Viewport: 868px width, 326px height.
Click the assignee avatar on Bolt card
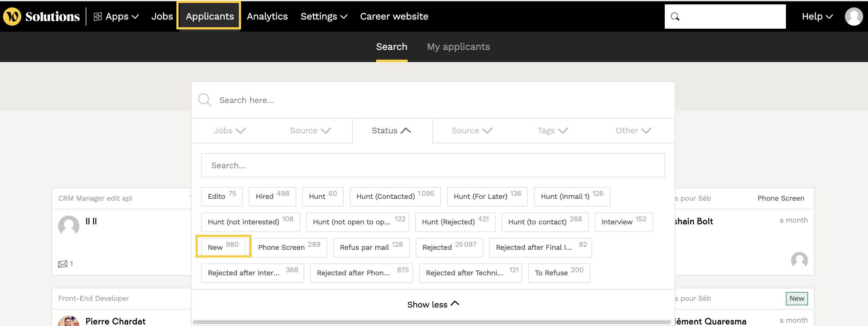pos(799,260)
